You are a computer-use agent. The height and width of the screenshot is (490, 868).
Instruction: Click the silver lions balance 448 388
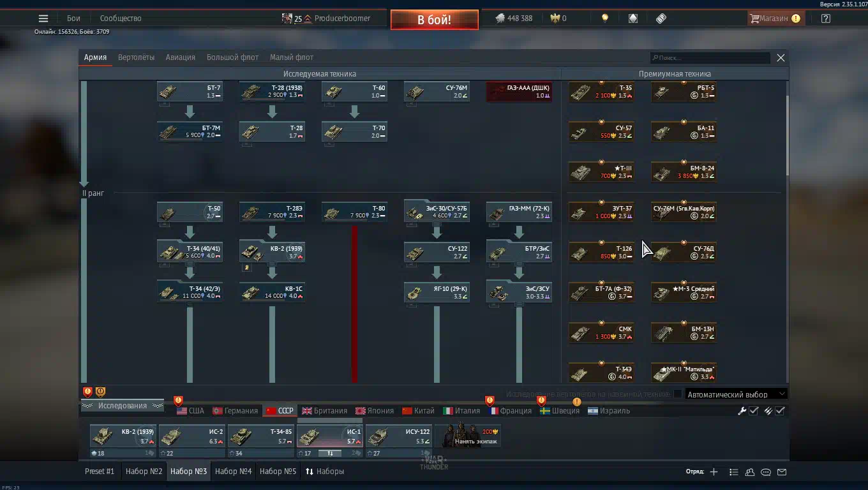coord(514,19)
